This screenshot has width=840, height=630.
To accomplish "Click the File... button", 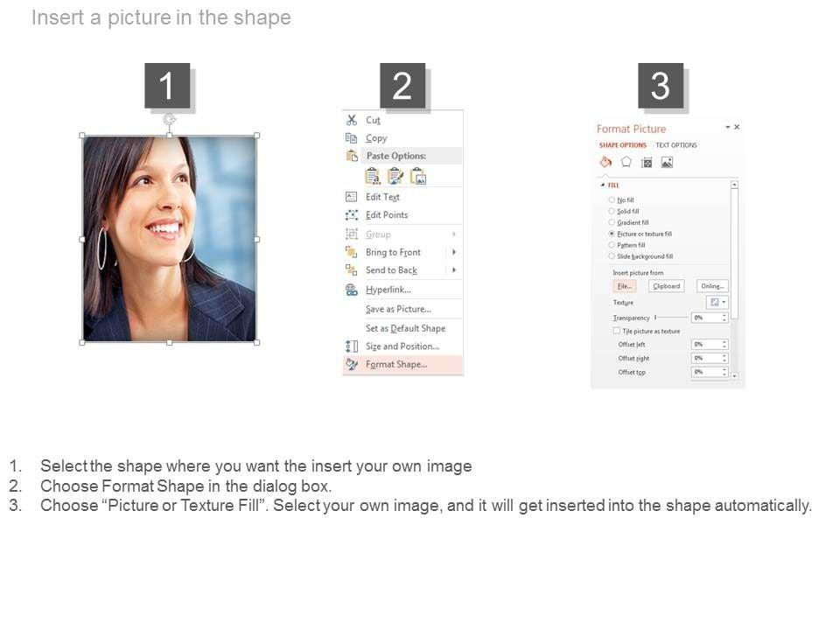I will click(624, 286).
